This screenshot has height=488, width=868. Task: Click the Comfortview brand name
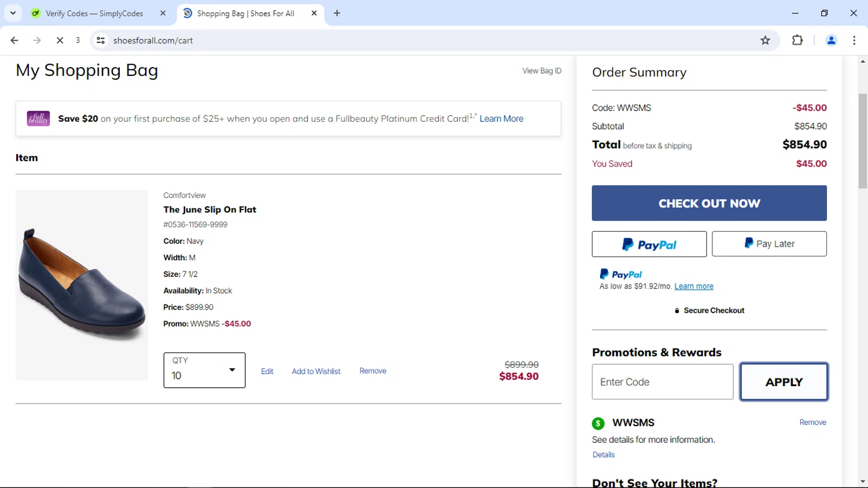pos(185,195)
